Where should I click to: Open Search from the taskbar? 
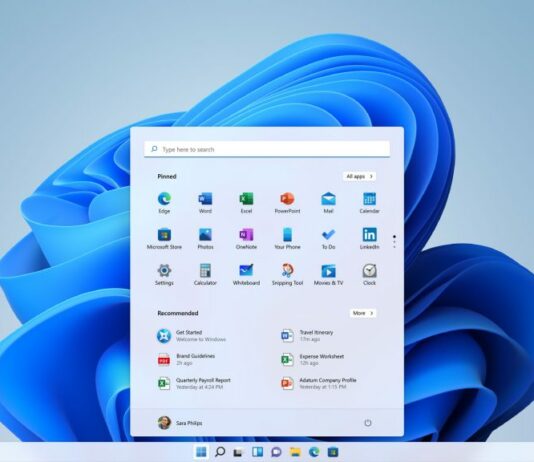pyautogui.click(x=220, y=452)
